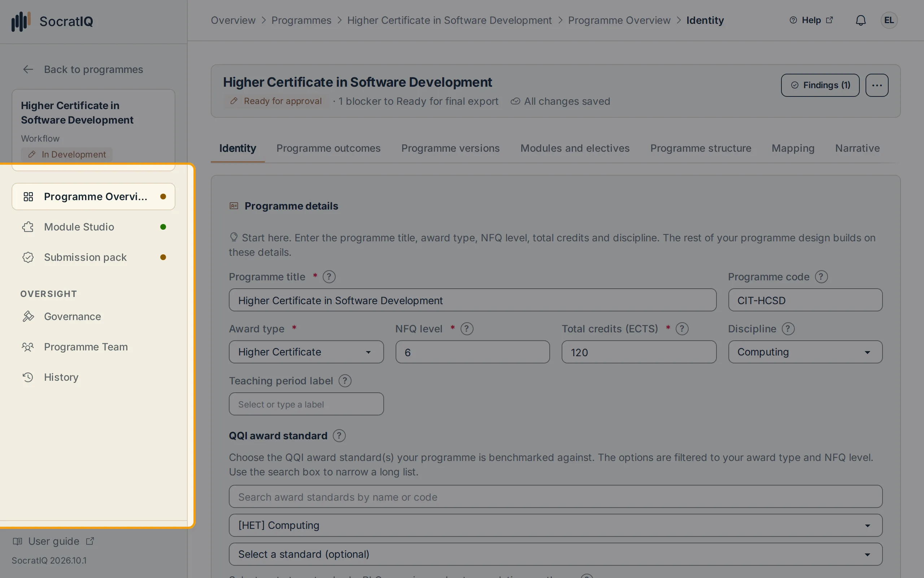
Task: Go to Programmes breadcrumb
Action: coord(301,20)
